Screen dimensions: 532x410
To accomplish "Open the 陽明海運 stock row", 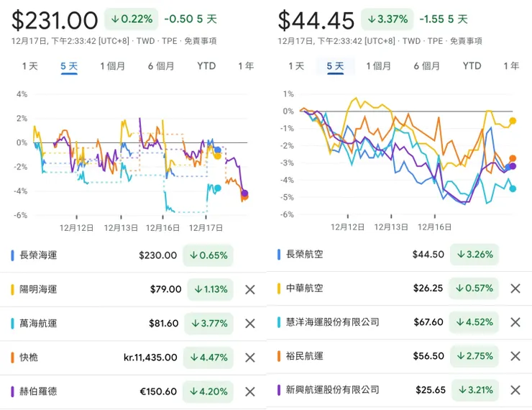I will pos(133,289).
